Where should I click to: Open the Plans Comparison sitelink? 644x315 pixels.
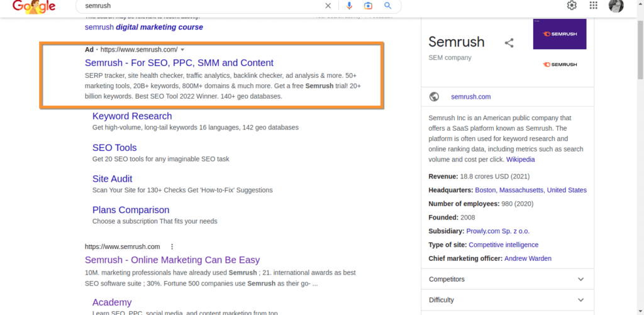pos(131,210)
